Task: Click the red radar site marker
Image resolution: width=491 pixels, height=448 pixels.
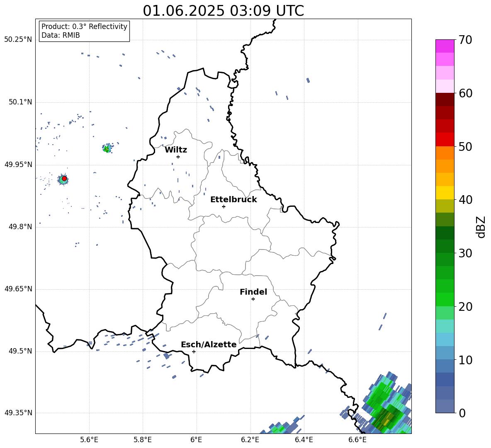Action: (64, 179)
